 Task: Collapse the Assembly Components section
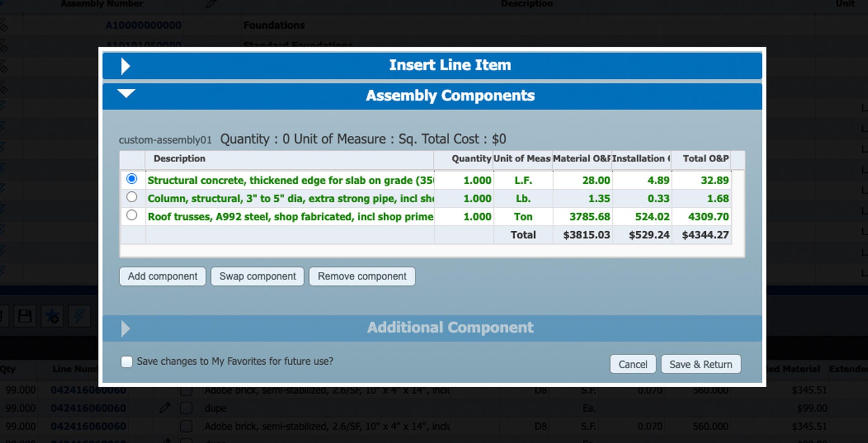point(432,96)
